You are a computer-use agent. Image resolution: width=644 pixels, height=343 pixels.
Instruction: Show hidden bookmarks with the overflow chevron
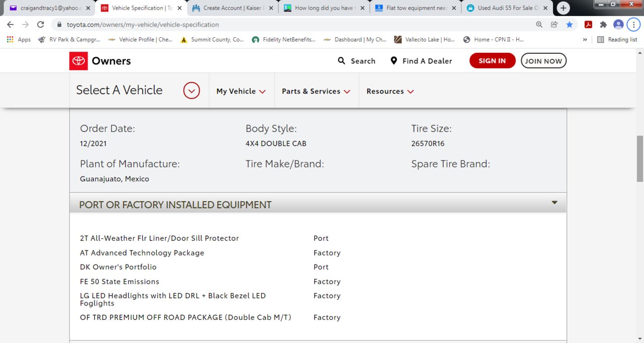tap(585, 40)
